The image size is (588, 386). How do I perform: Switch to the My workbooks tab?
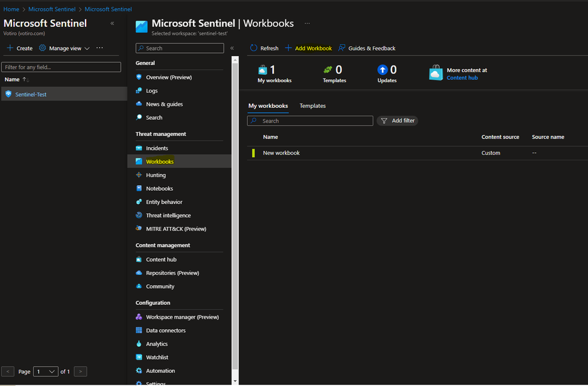pyautogui.click(x=268, y=105)
